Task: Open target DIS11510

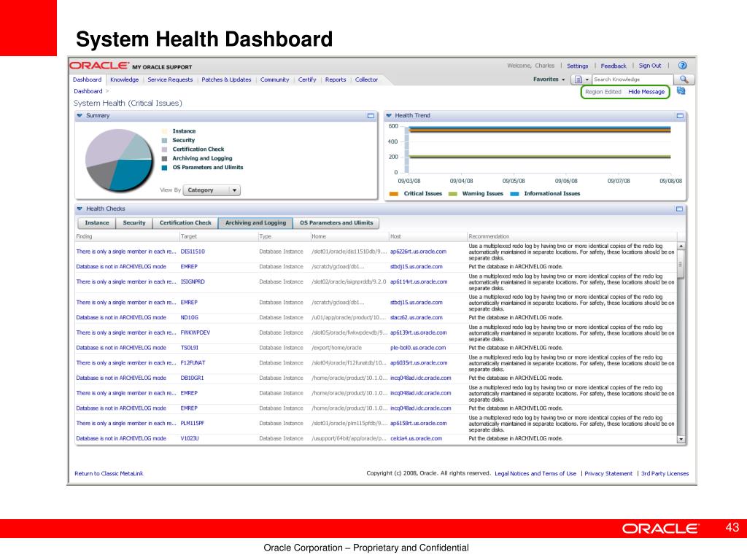Action: pyautogui.click(x=193, y=252)
